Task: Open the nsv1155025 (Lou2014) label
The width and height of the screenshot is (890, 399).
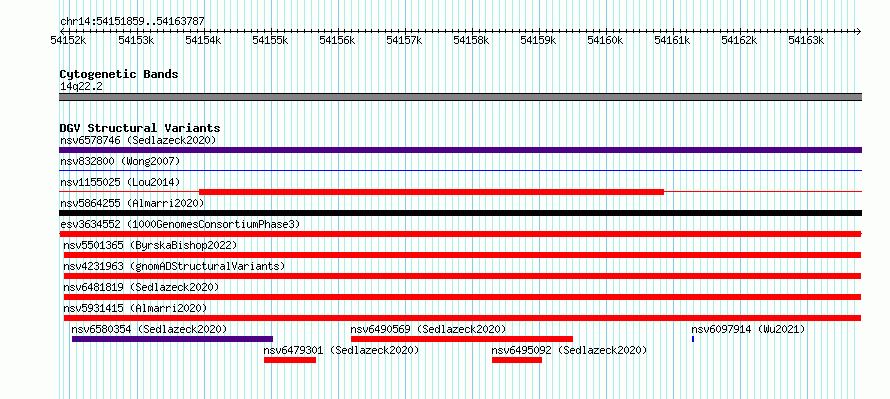Action: click(120, 182)
